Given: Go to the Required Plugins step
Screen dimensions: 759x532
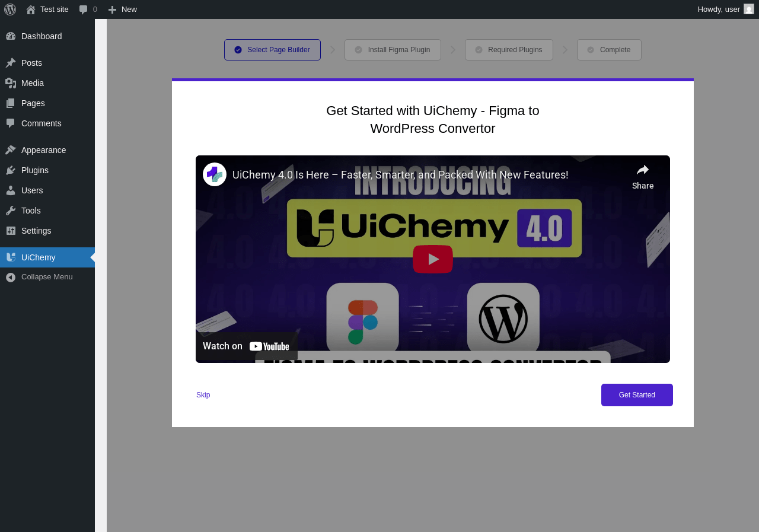Looking at the screenshot, I should click(x=509, y=50).
